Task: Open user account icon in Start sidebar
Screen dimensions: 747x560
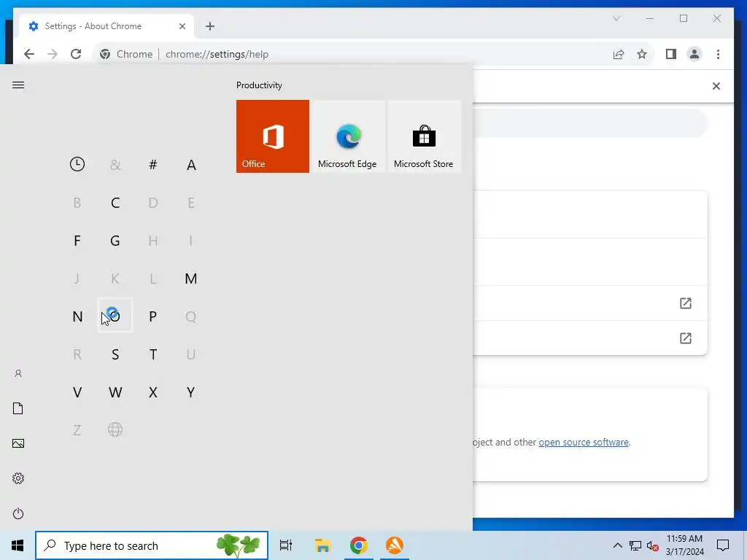Action: click(18, 373)
